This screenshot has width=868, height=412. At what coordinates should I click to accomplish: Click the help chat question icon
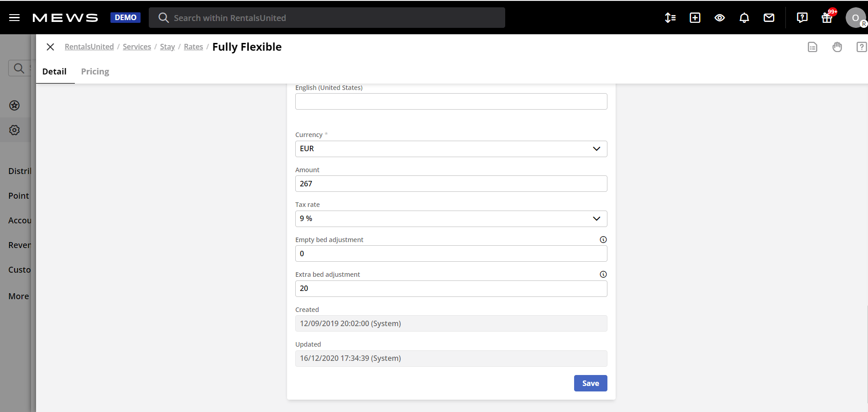pyautogui.click(x=802, y=18)
